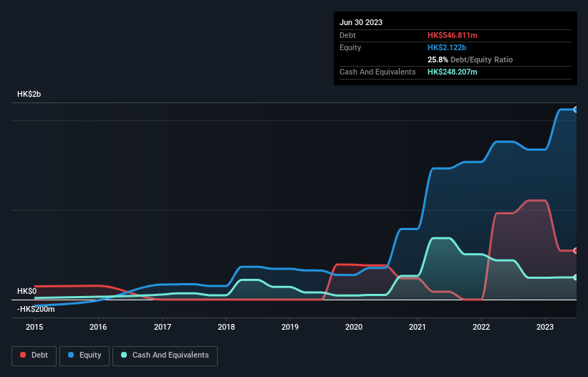
Task: Click the Debt row label in tooltip
Action: coord(347,35)
